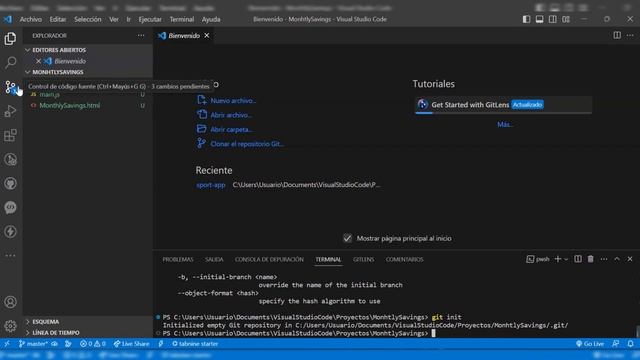Switch to the Salida panel tab
This screenshot has height=360, width=640.
(214, 260)
